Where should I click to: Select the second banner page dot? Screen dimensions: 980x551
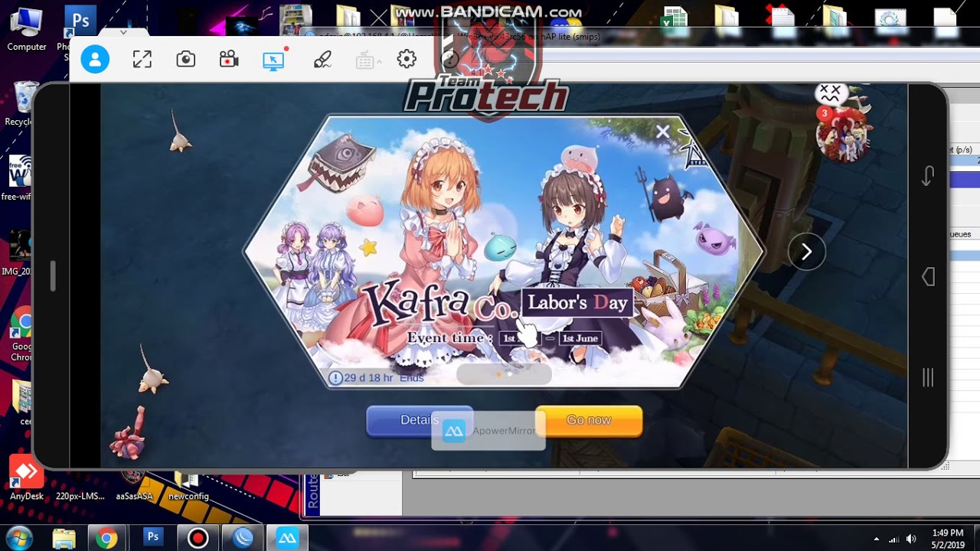tap(510, 374)
